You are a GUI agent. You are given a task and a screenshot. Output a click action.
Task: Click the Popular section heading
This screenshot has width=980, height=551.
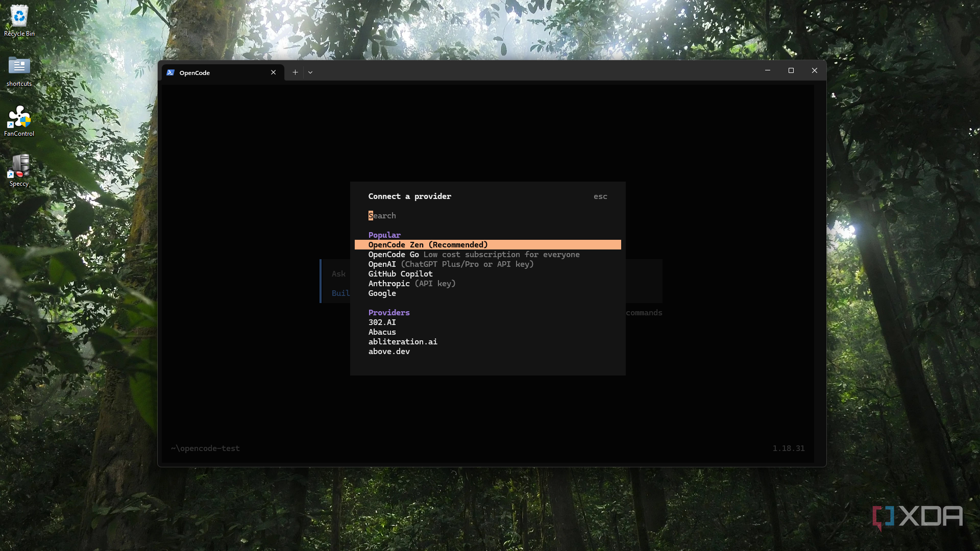pos(384,235)
